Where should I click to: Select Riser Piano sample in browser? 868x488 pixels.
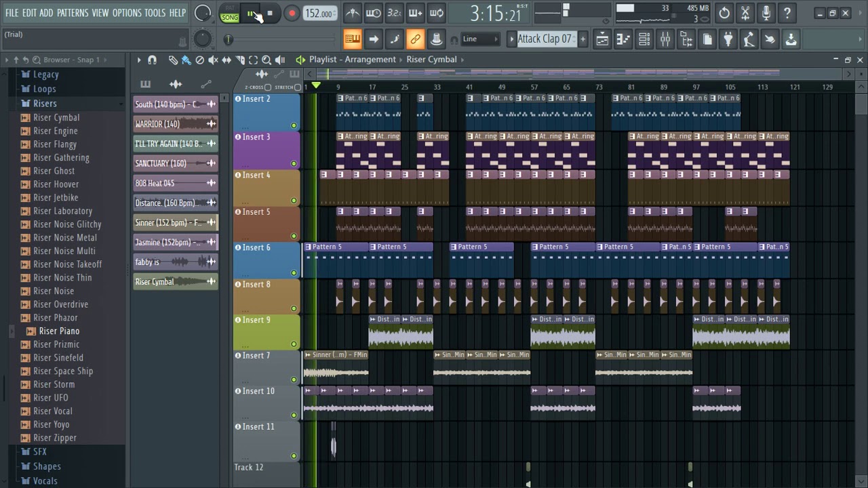coord(59,331)
